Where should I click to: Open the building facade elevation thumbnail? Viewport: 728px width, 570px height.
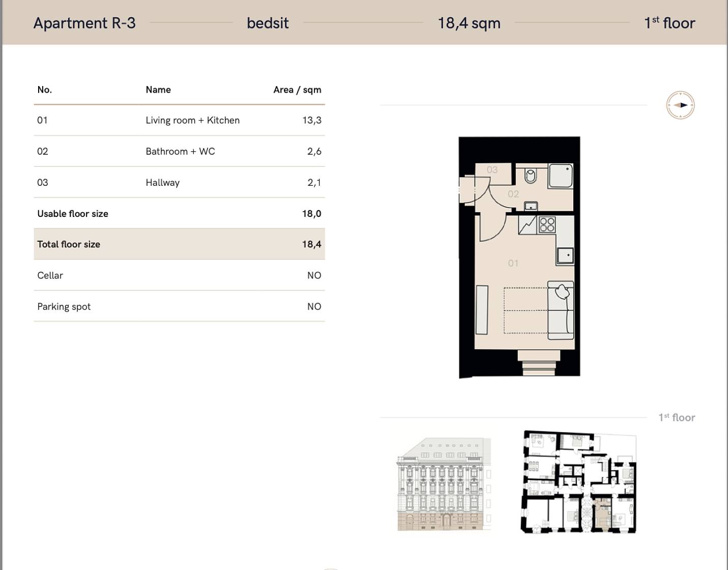click(444, 484)
